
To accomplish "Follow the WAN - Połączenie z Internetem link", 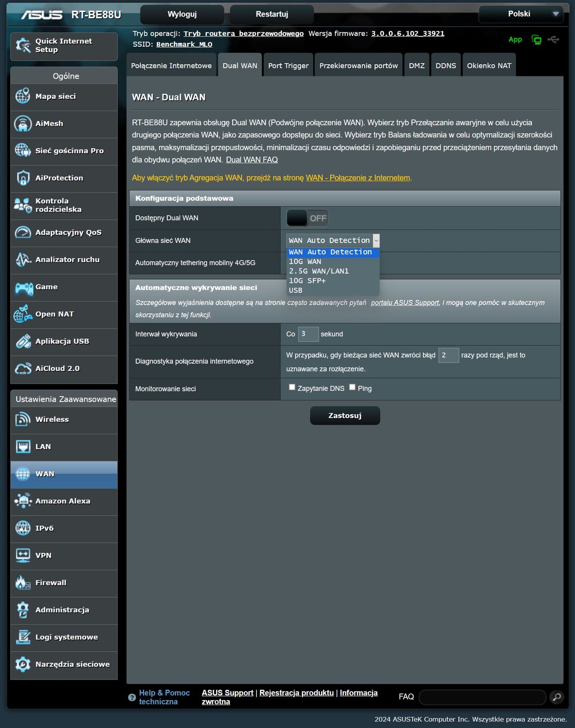I will 358,178.
